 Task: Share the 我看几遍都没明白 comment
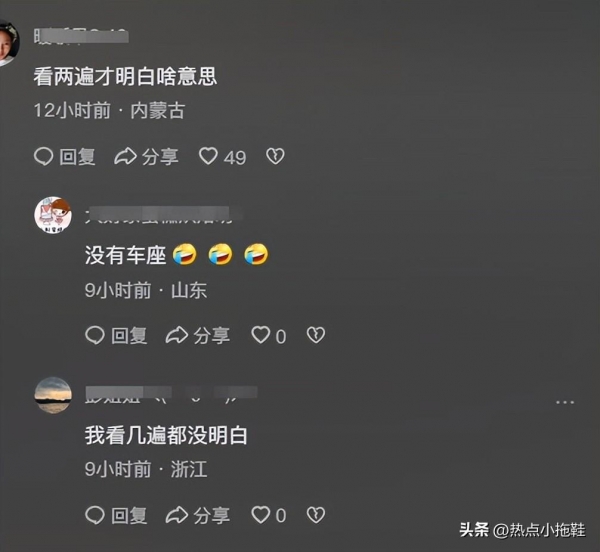coord(176,515)
